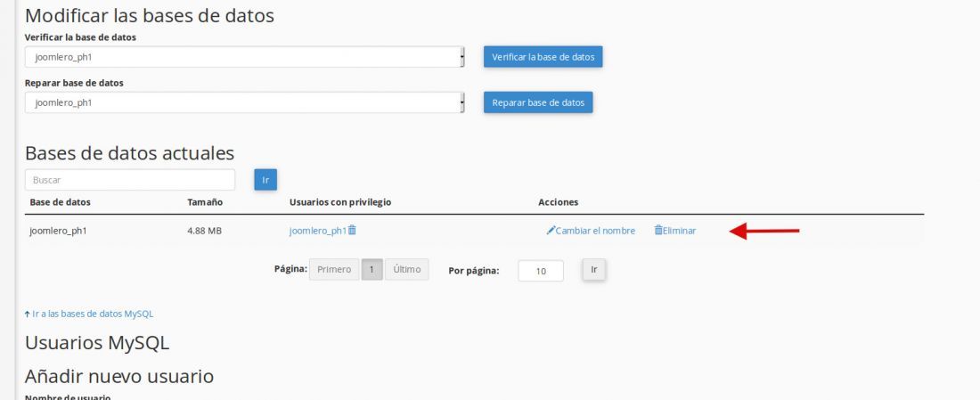
Task: Click the 4.88 MB size value
Action: [204, 231]
